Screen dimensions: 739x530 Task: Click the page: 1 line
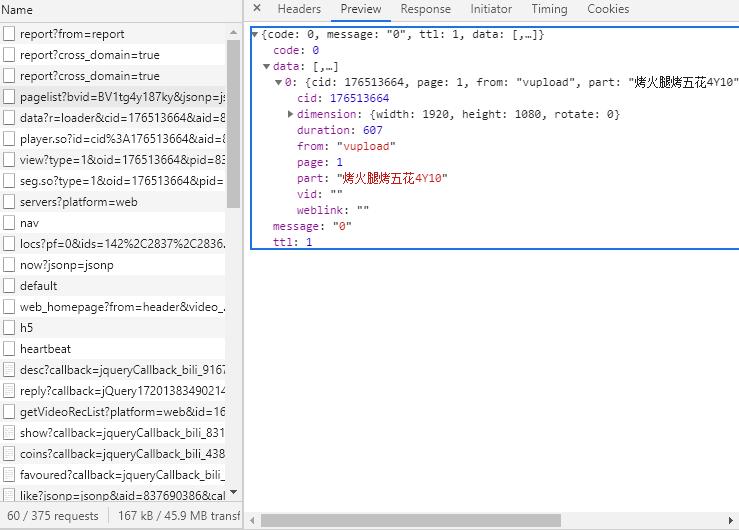pyautogui.click(x=320, y=162)
